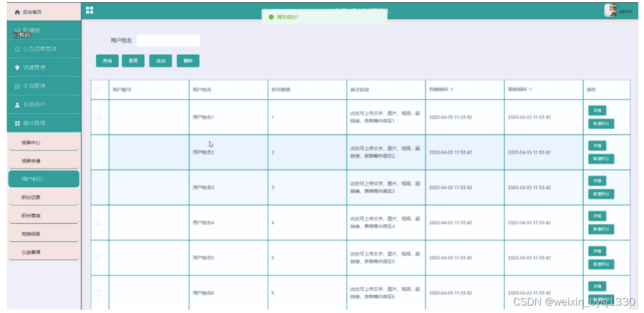
Task: Click the 重置 reset button
Action: click(133, 61)
